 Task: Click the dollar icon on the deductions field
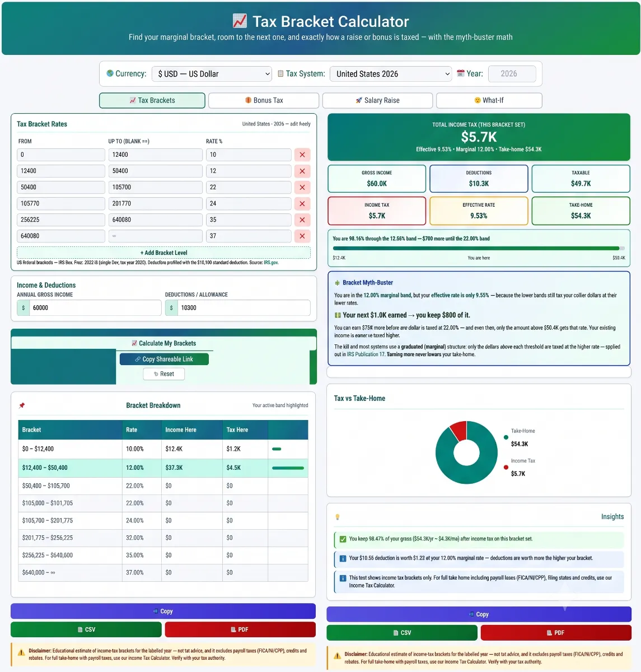point(171,307)
